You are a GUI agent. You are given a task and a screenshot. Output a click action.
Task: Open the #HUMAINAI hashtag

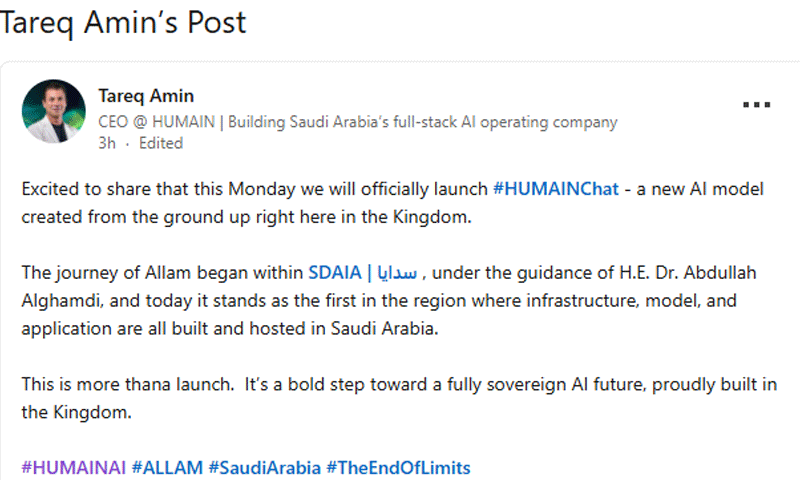(73, 468)
